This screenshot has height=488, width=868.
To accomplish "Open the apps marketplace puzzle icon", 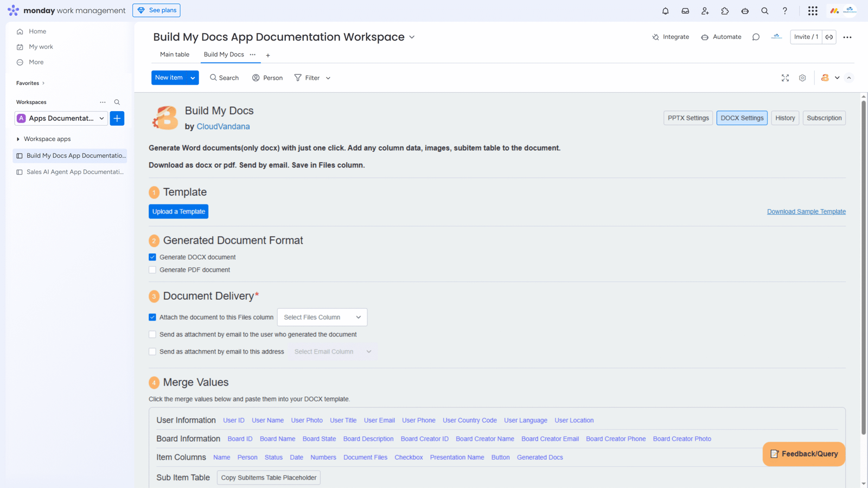I will pyautogui.click(x=725, y=11).
